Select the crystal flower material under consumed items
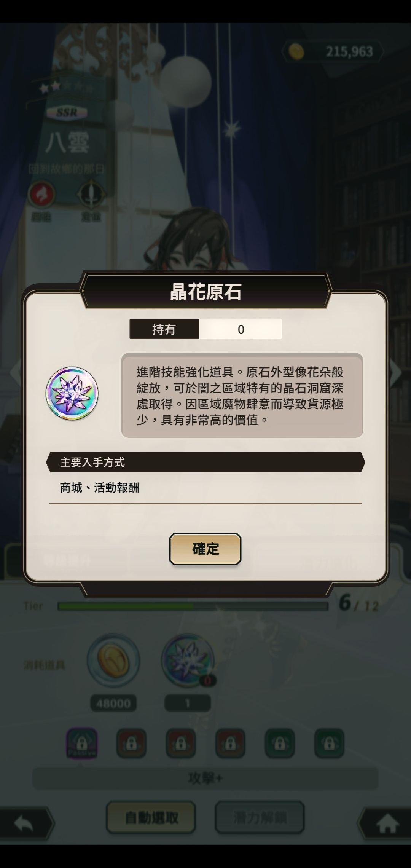The height and width of the screenshot is (868, 411). click(188, 661)
